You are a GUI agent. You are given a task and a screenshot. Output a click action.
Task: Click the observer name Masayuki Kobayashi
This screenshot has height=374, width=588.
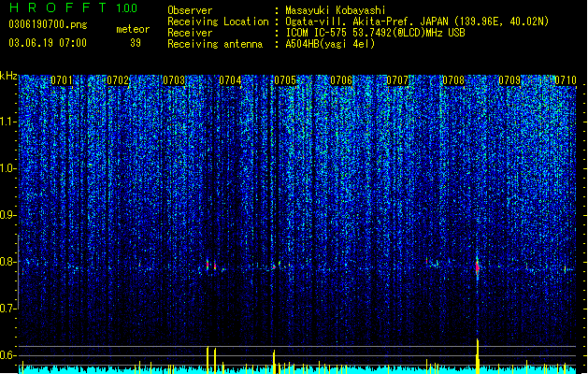[336, 10]
